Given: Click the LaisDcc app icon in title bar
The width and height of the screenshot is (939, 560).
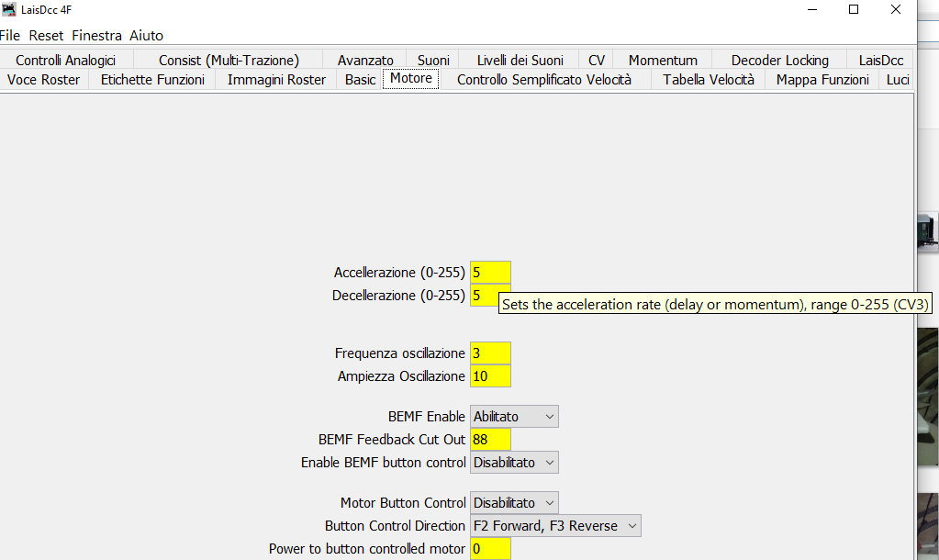Looking at the screenshot, I should 7,10.
